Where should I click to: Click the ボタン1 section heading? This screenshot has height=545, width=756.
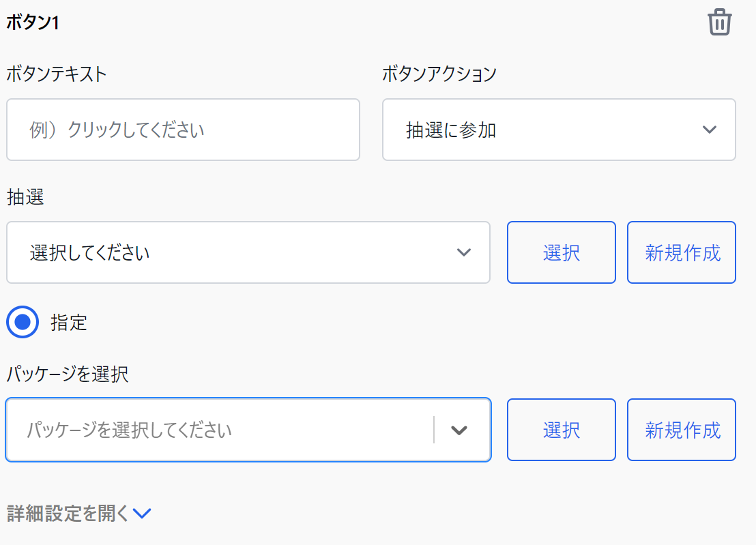(x=33, y=22)
